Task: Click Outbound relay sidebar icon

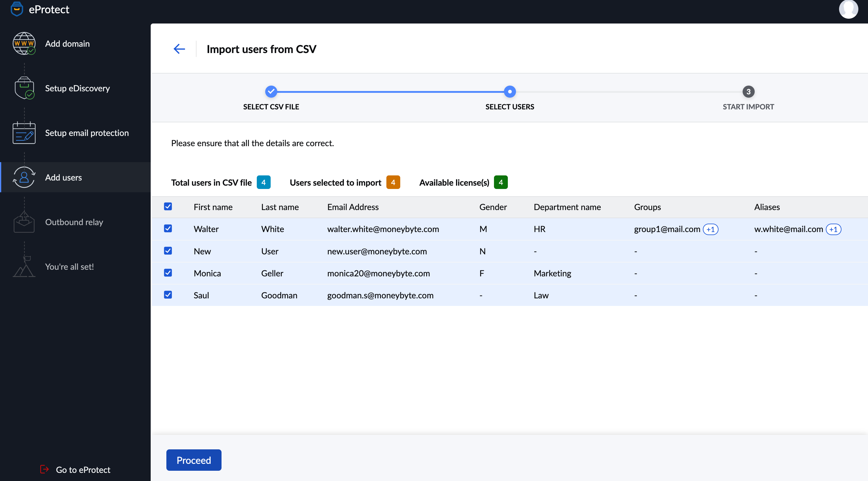Action: [x=24, y=221]
